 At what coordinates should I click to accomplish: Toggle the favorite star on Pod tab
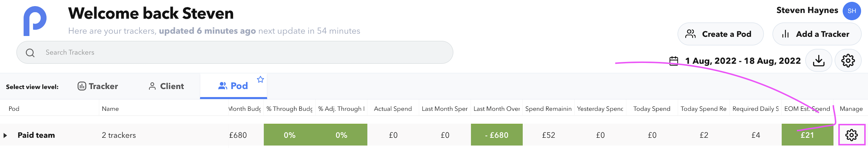(260, 80)
